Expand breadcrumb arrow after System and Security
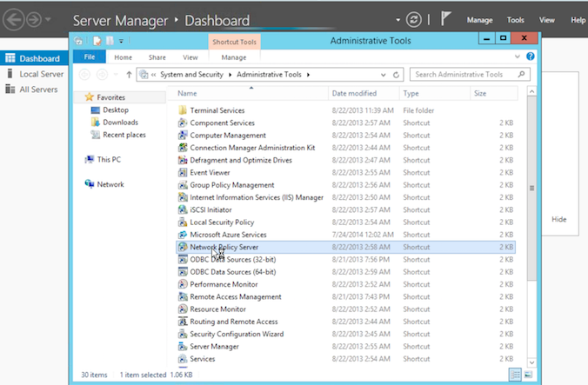Viewport: 588px width, 385px height. coord(230,75)
